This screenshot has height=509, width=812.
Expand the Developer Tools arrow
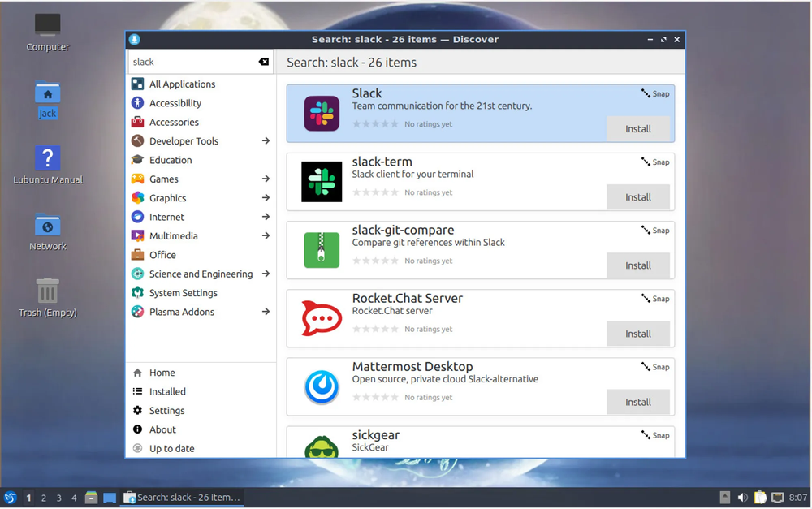click(x=266, y=140)
